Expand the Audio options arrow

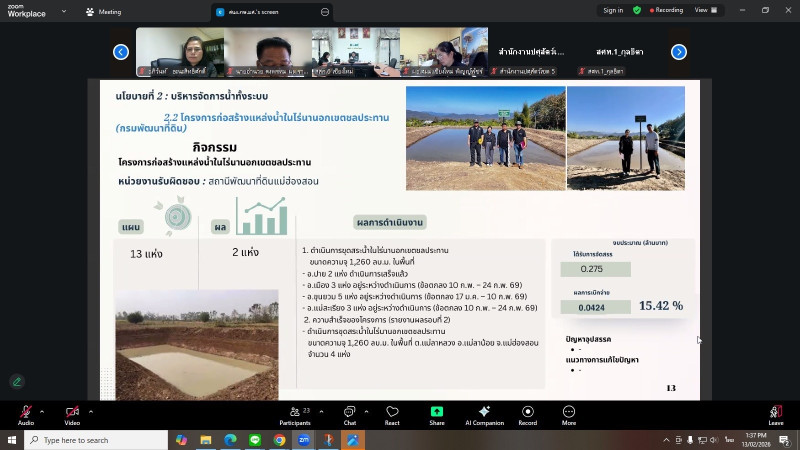click(43, 410)
